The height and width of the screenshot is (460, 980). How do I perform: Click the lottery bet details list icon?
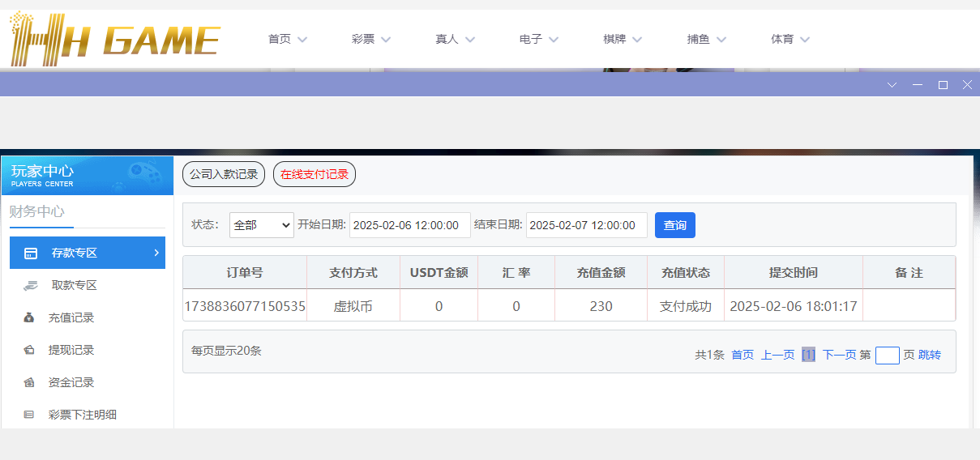click(29, 415)
